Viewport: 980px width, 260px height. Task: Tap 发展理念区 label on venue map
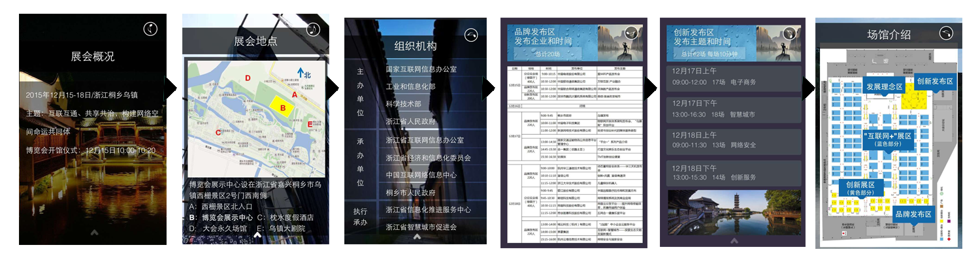(884, 87)
